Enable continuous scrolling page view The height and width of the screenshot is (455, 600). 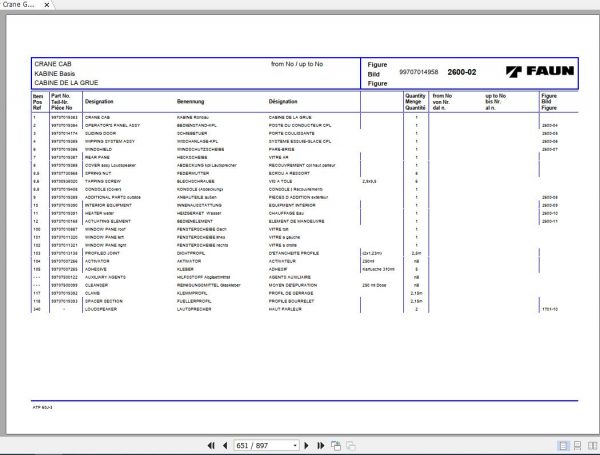click(577, 446)
